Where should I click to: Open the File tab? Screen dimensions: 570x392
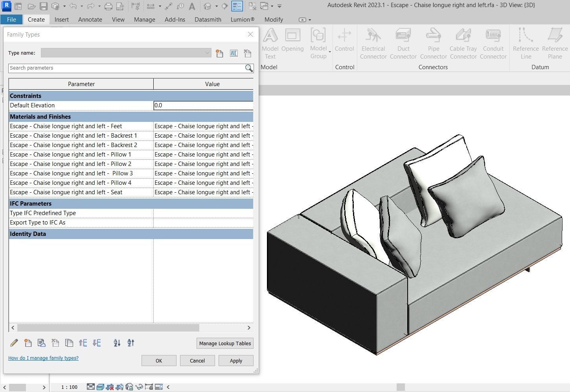pos(11,20)
